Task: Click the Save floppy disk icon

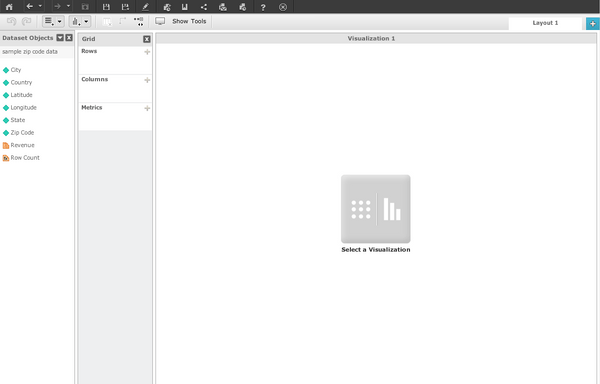Action: pos(106,7)
